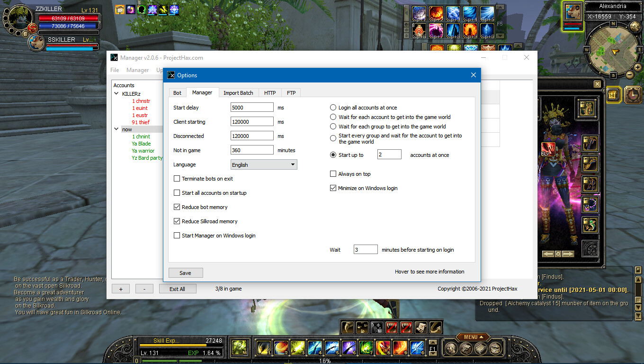Open the character head icon in menu bar
Screen dimensions: 644x364
coord(452,349)
